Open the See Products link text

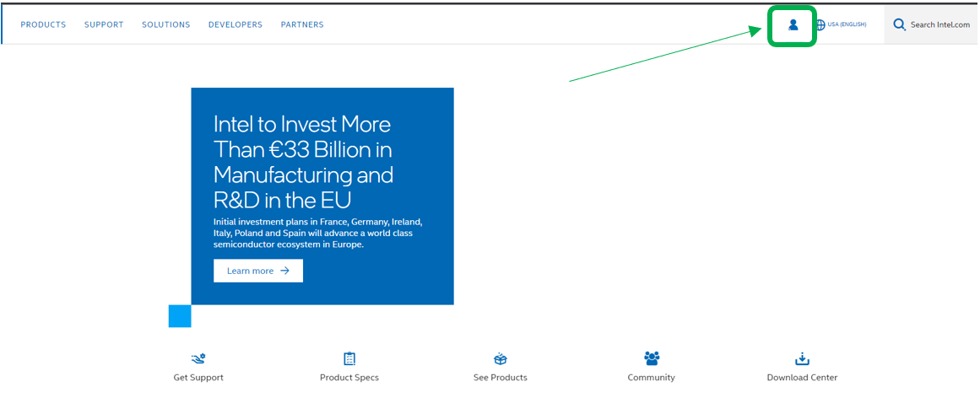tap(500, 378)
